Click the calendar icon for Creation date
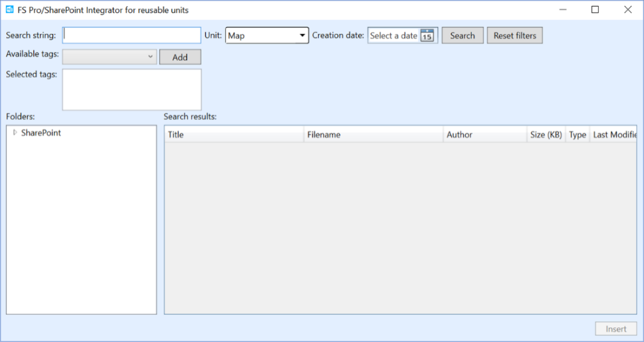The image size is (644, 342). (x=427, y=36)
